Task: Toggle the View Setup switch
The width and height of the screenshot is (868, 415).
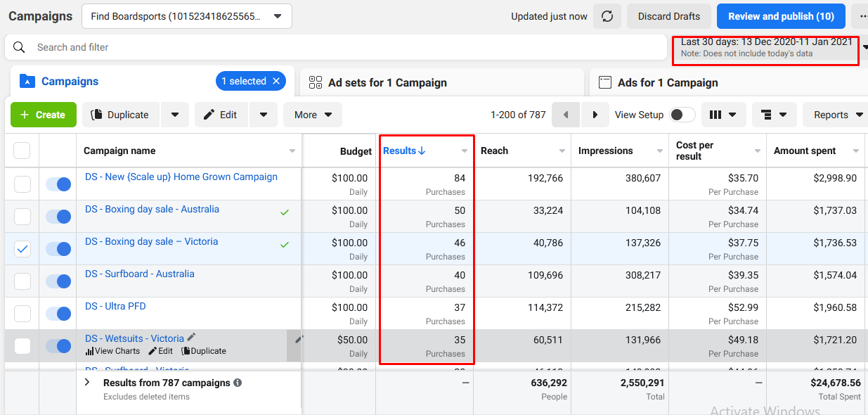Action: coord(682,115)
